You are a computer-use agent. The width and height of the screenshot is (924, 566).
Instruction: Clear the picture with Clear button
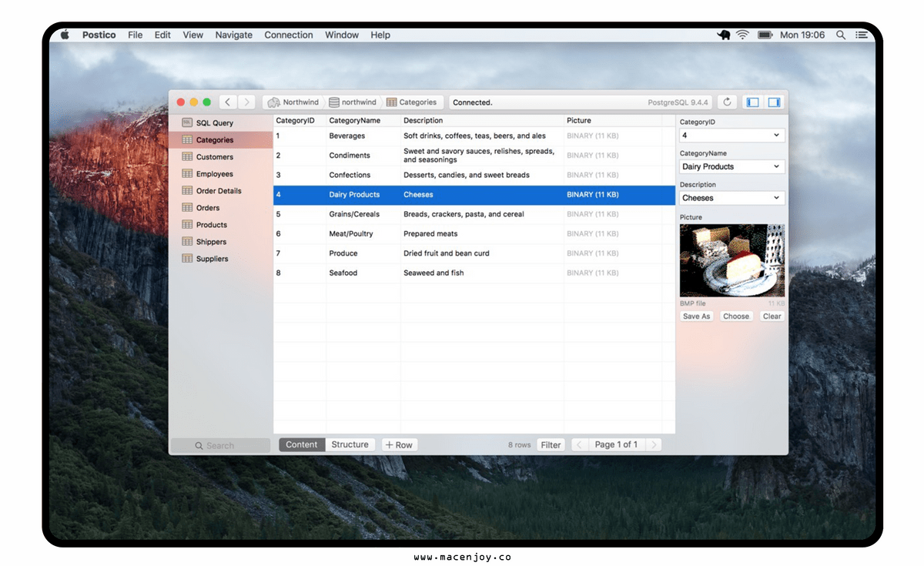pos(772,316)
